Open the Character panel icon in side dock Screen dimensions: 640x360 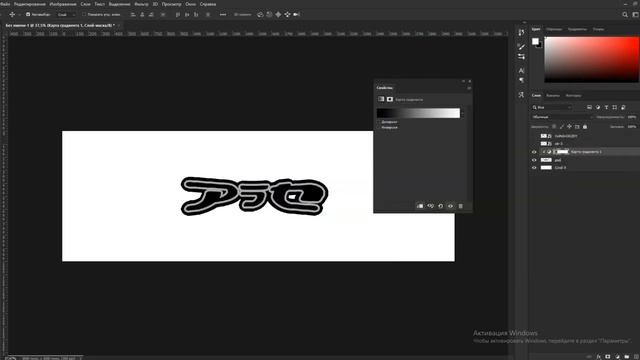pyautogui.click(x=521, y=71)
